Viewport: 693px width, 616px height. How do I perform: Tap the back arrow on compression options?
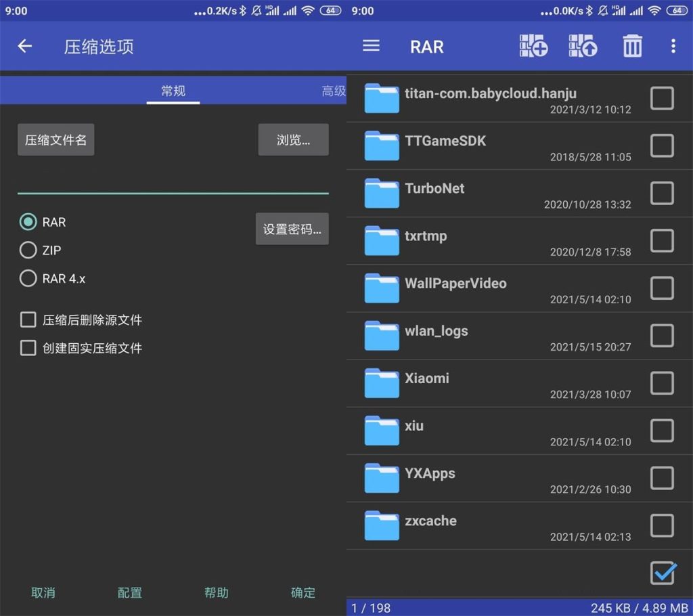pyautogui.click(x=25, y=46)
